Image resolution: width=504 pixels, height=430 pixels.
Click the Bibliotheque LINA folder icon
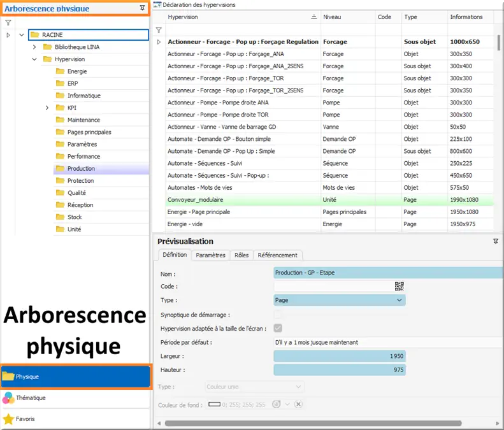(48, 47)
